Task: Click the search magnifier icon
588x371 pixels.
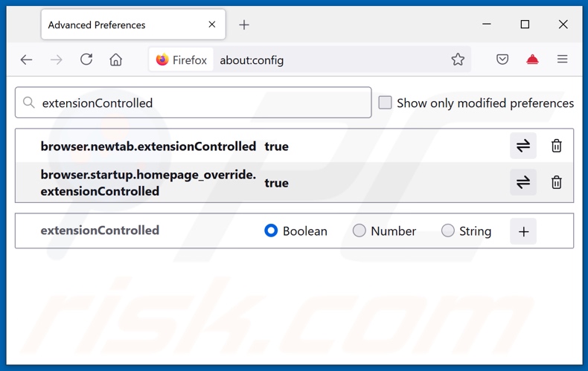Action: pyautogui.click(x=29, y=103)
